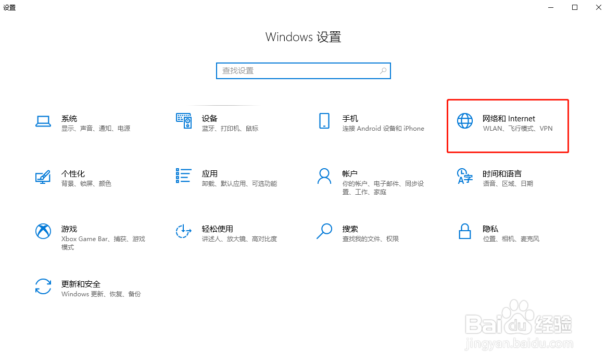This screenshot has height=364, width=606.
Task: Click the description starting 你的帐户、电子邮件
Action: tap(383, 188)
